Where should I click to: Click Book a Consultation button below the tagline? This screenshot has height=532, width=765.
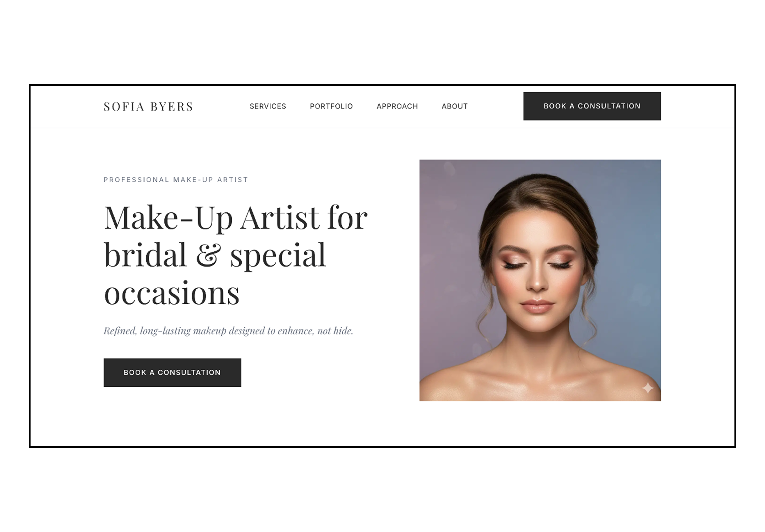[x=172, y=373]
